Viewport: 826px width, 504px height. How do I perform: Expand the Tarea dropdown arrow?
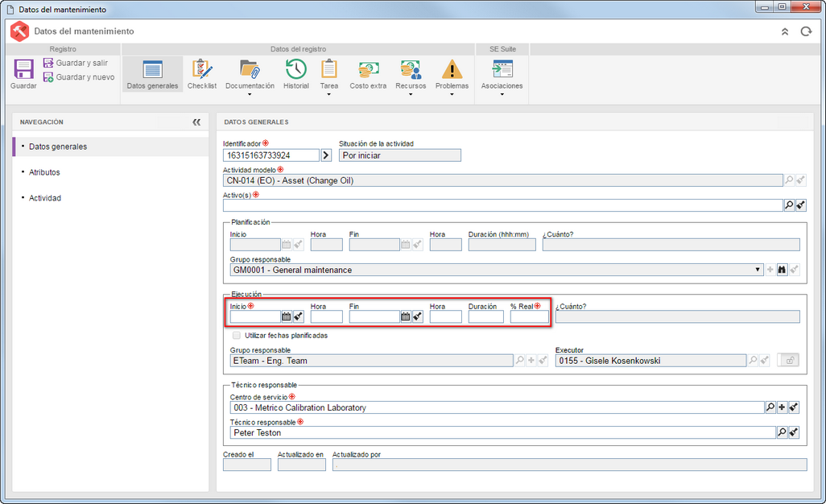pos(328,94)
